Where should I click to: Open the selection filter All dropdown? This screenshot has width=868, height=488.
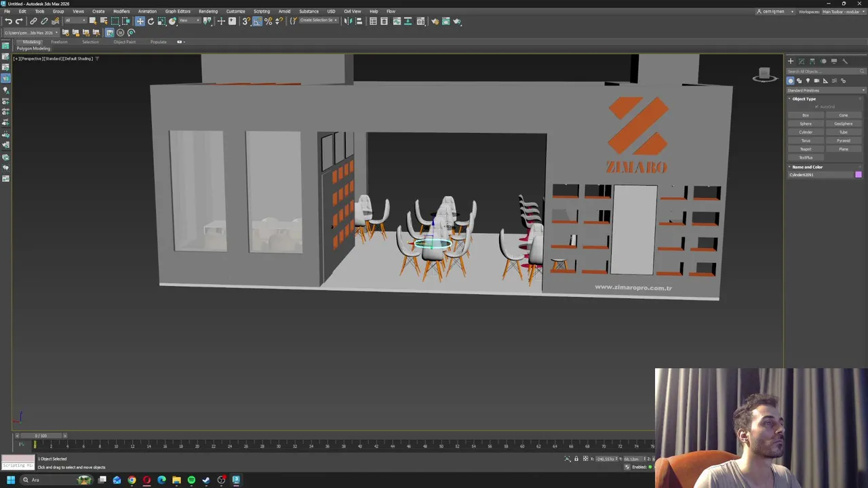tap(76, 20)
